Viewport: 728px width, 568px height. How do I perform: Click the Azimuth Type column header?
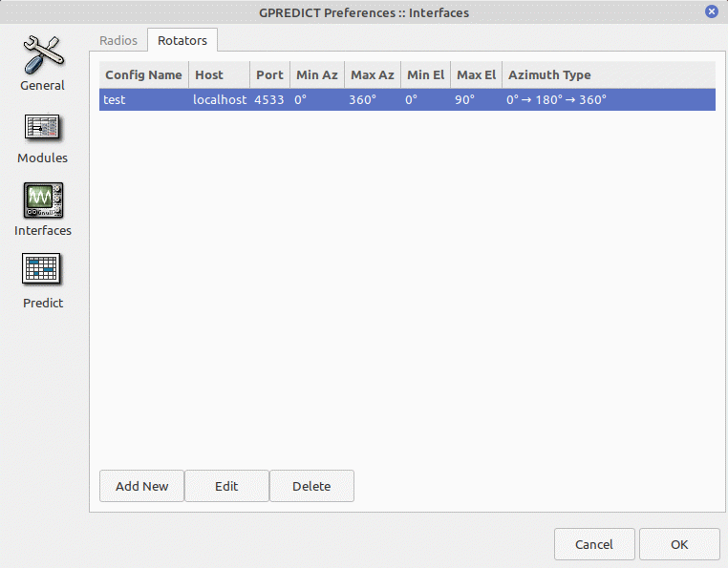tap(609, 74)
